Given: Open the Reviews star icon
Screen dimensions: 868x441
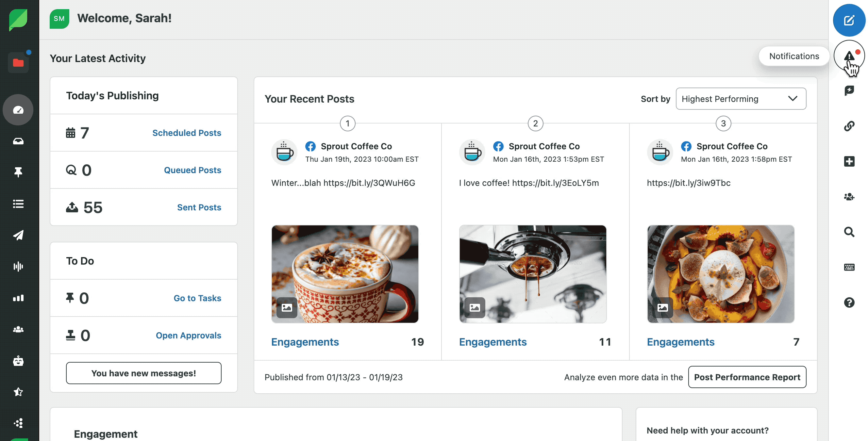Looking at the screenshot, I should tap(18, 392).
